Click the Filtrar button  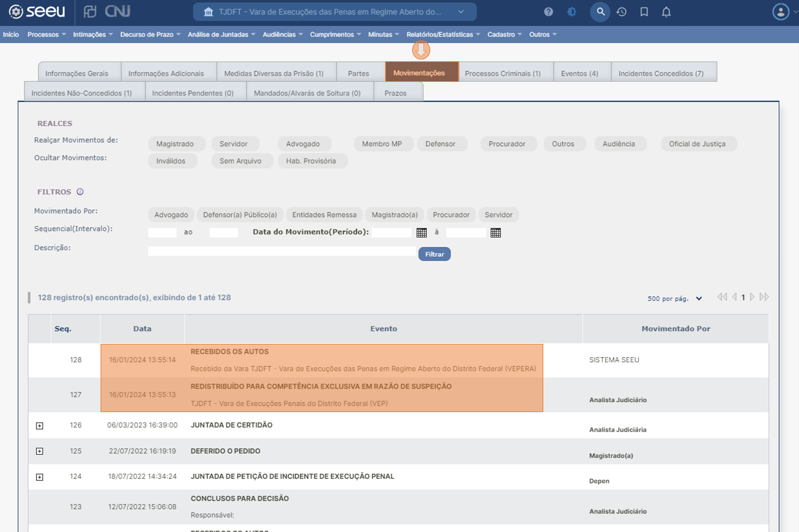point(435,254)
